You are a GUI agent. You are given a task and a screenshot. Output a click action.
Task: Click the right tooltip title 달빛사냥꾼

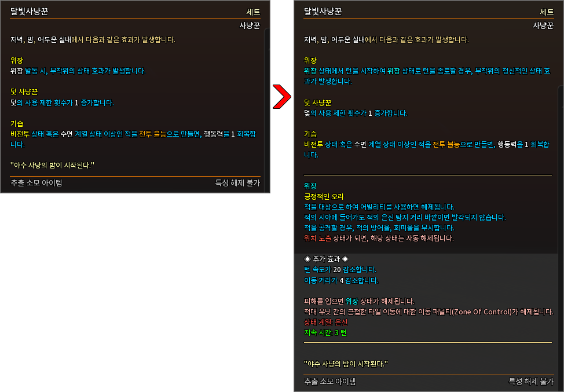tap(323, 12)
